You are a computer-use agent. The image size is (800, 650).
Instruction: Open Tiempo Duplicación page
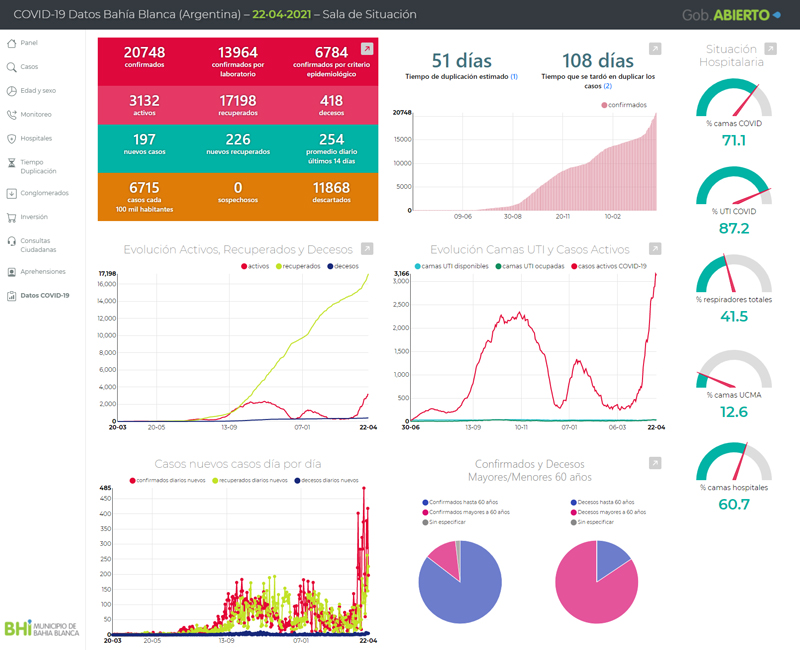(38, 167)
